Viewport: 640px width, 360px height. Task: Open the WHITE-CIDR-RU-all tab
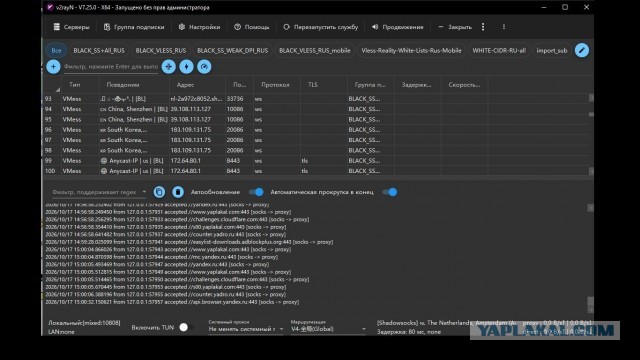[x=499, y=51]
